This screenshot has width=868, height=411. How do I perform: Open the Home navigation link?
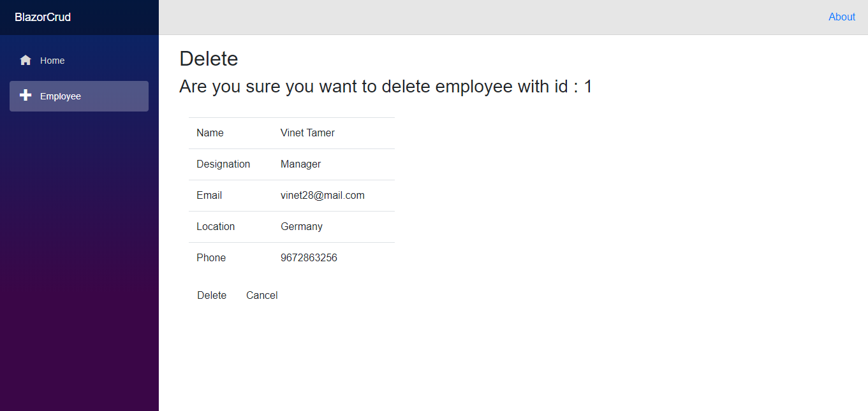[52, 61]
